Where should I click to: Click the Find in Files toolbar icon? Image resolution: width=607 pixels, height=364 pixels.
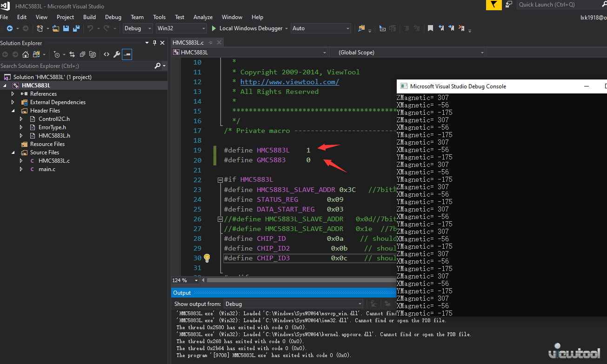(x=361, y=28)
